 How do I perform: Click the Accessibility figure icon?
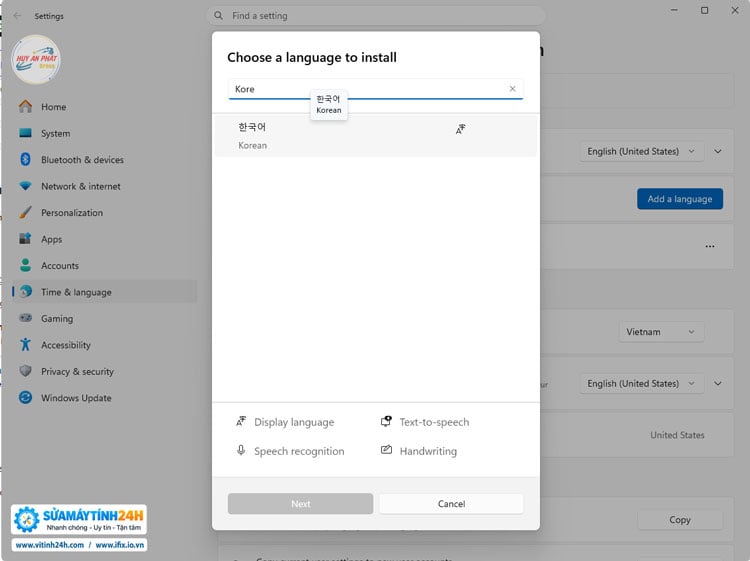25,344
